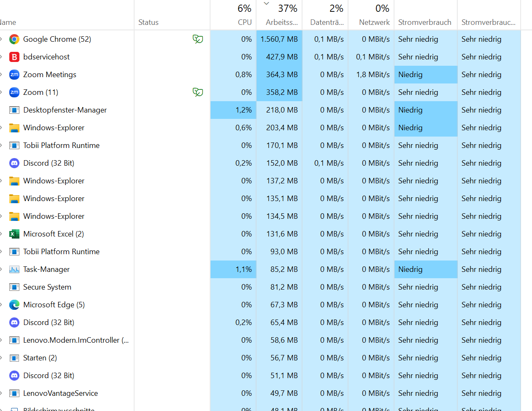Click the Discord icon in the 51,1 MB row
This screenshot has height=411, width=532.
pos(14,376)
